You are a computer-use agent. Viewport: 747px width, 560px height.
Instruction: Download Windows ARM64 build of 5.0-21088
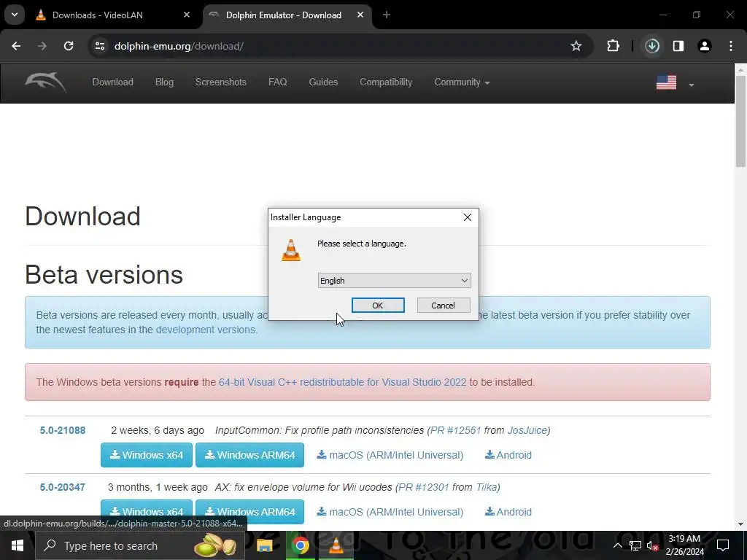pos(249,455)
